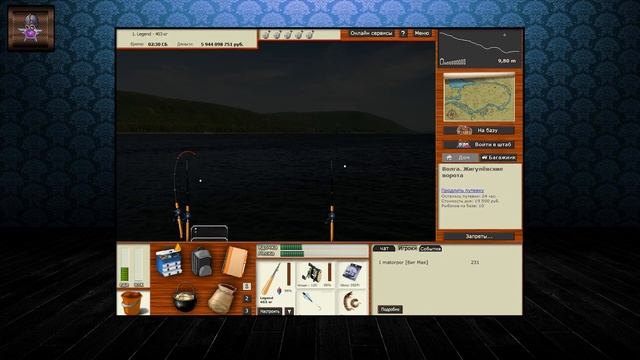Select the left fishing rod on water
This screenshot has width=640, height=360.
pyautogui.click(x=187, y=200)
